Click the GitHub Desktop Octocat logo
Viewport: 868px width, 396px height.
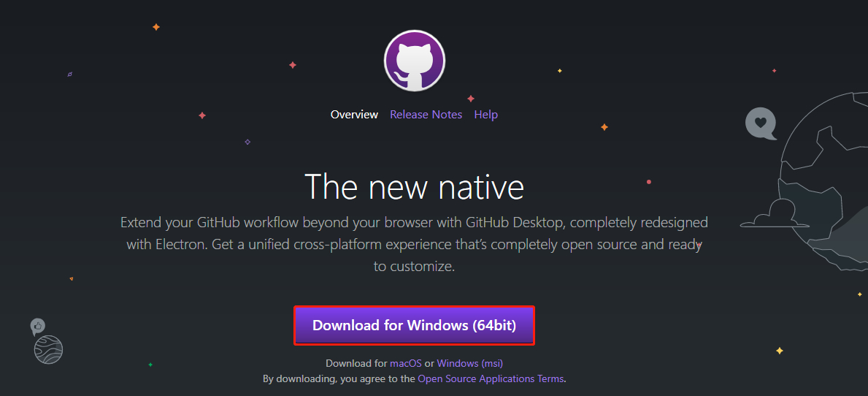coord(415,61)
